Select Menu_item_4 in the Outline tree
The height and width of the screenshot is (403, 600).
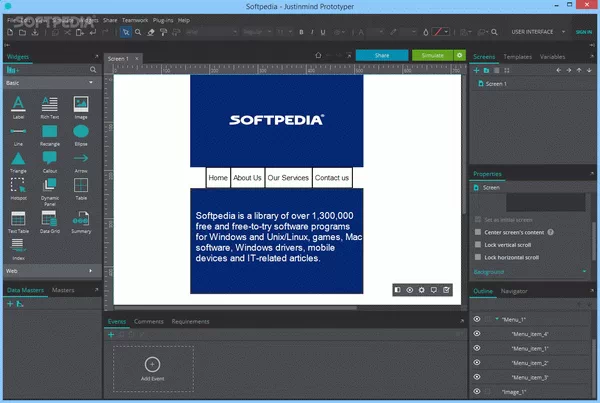(530, 333)
